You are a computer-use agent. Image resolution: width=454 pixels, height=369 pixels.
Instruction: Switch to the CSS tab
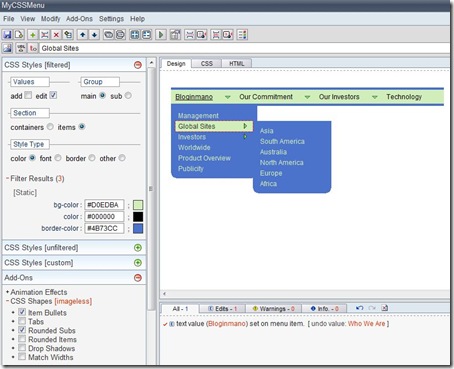point(207,63)
